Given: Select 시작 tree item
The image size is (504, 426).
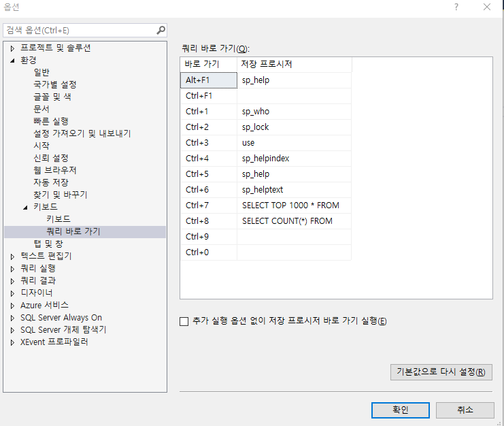Looking at the screenshot, I should click(x=41, y=146).
